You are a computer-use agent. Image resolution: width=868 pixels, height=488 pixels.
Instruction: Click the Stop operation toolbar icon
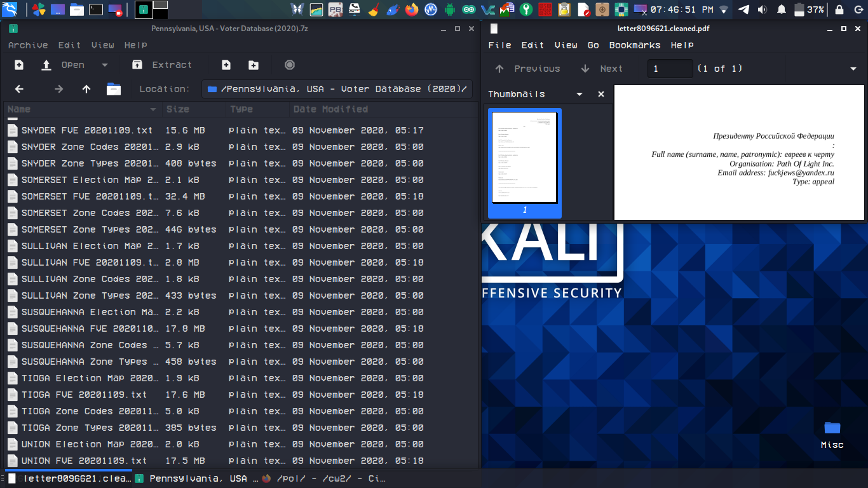pos(290,65)
